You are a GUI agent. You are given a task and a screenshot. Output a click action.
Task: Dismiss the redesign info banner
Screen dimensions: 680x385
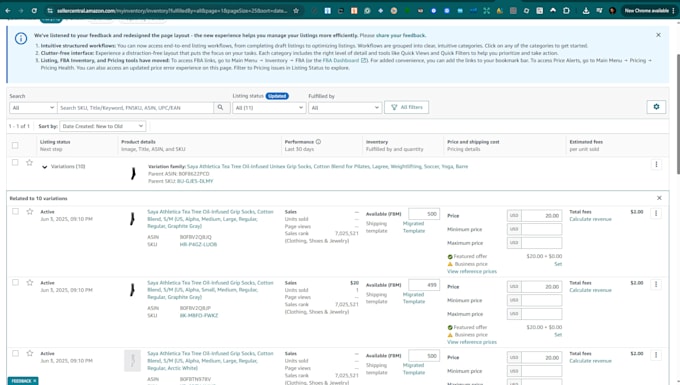tap(658, 35)
